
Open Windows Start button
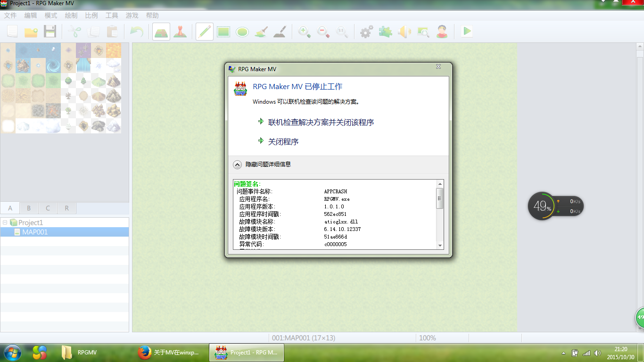point(12,352)
